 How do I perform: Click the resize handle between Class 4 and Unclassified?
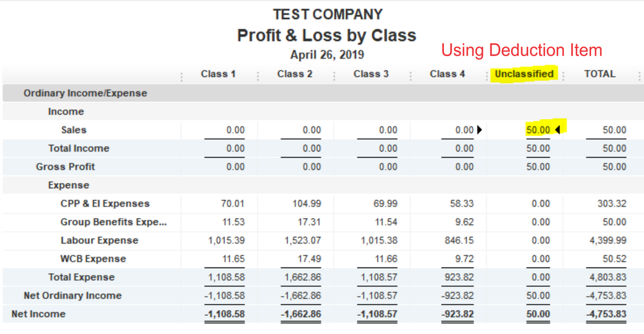pos(486,75)
